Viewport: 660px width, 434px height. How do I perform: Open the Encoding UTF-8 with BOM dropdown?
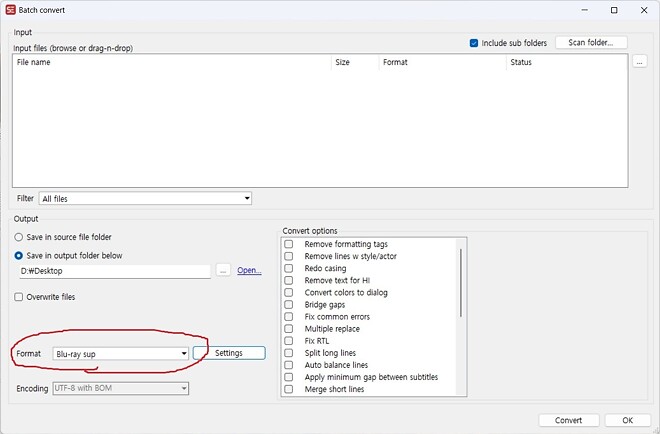pos(120,388)
